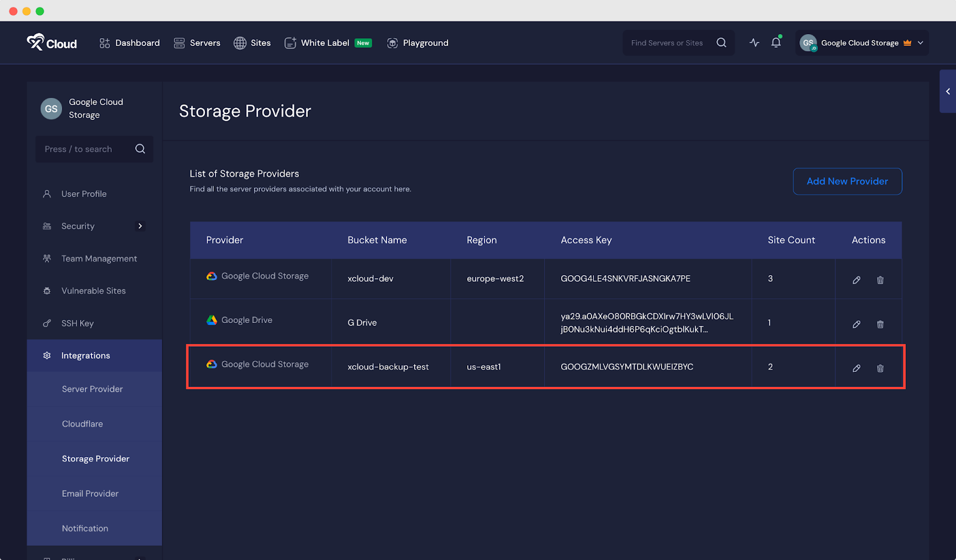
Task: Open the account dropdown for Google Cloud Storage
Action: (920, 42)
